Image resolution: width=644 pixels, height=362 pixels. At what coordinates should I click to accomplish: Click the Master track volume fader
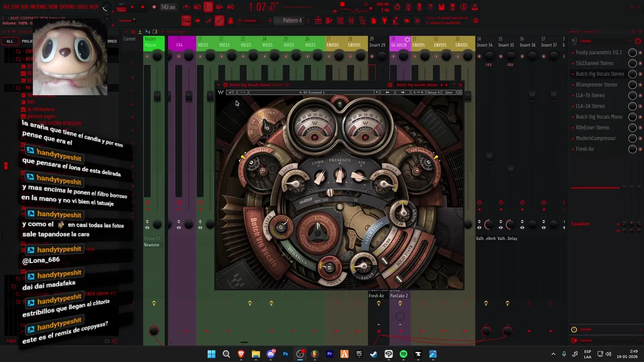(157, 96)
